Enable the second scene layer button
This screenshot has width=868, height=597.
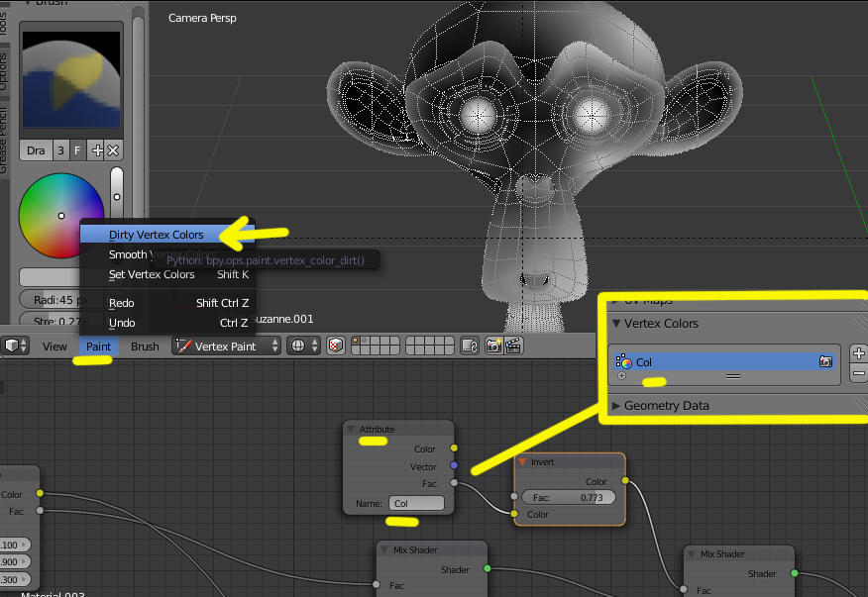pyautogui.click(x=365, y=342)
